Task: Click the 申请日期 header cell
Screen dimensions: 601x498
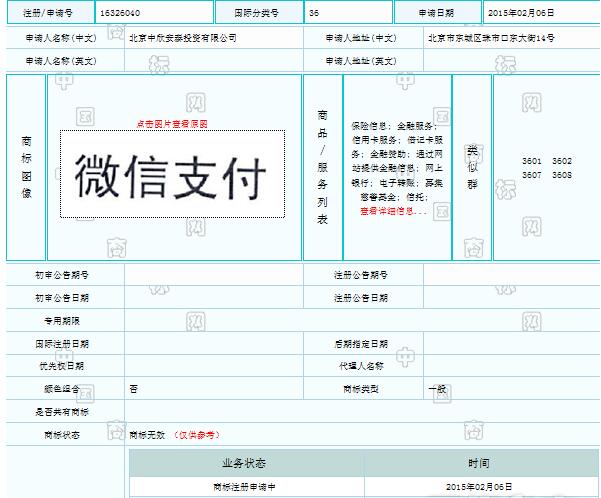Action: pos(437,13)
